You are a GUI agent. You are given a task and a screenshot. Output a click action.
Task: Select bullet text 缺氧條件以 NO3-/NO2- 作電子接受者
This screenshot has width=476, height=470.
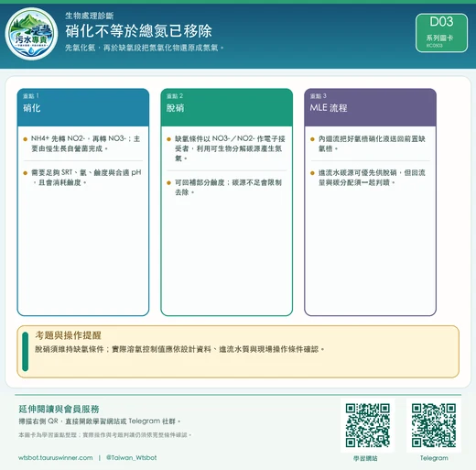pyautogui.click(x=230, y=148)
